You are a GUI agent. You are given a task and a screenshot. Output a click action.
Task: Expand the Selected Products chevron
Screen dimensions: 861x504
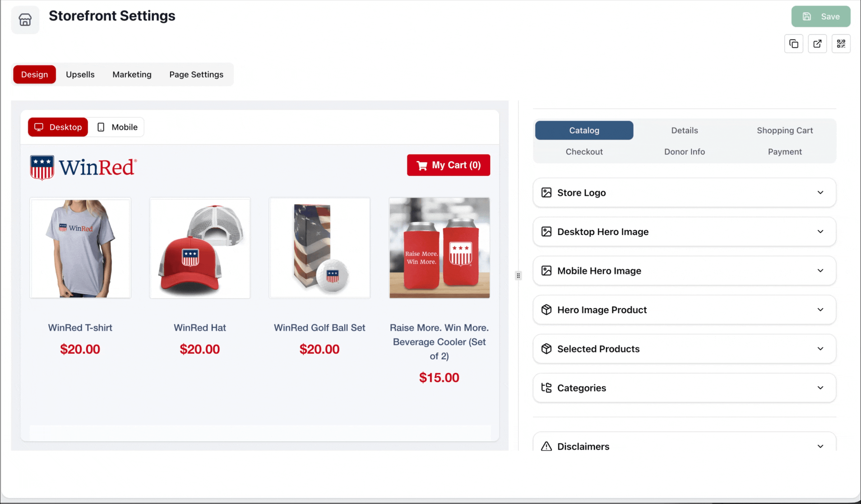(820, 349)
